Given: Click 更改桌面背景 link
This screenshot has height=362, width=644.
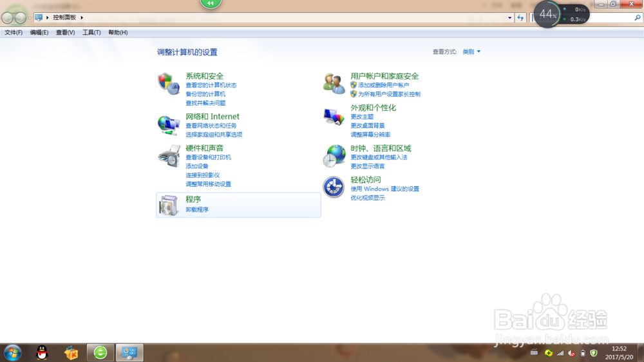Looking at the screenshot, I should click(368, 126).
